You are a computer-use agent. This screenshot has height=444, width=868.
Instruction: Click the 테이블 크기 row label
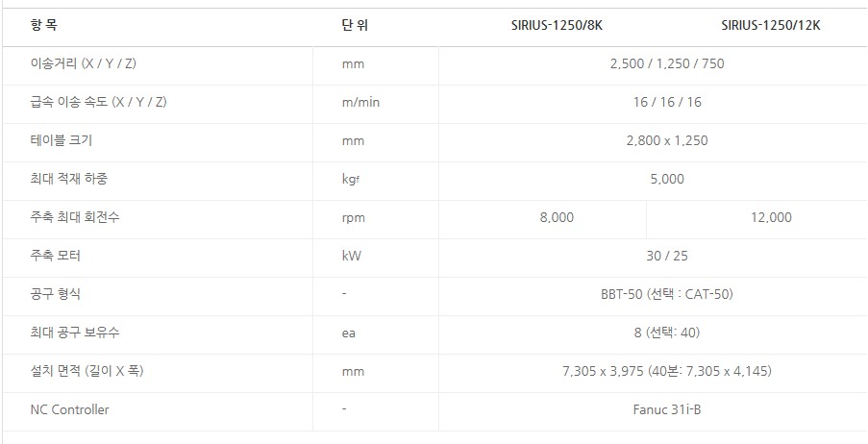click(62, 140)
